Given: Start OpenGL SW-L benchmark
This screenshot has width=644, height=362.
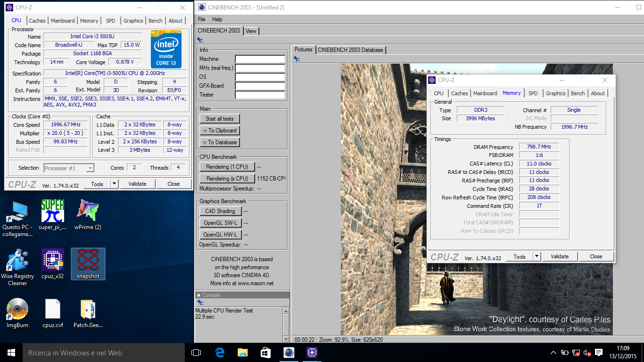Looking at the screenshot, I should 220,223.
